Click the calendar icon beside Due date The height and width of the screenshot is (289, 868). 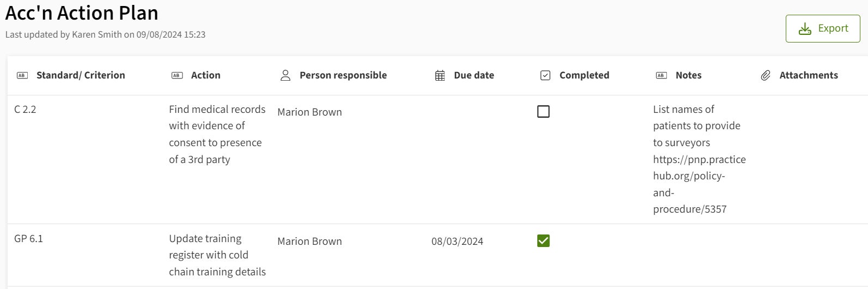pos(440,75)
